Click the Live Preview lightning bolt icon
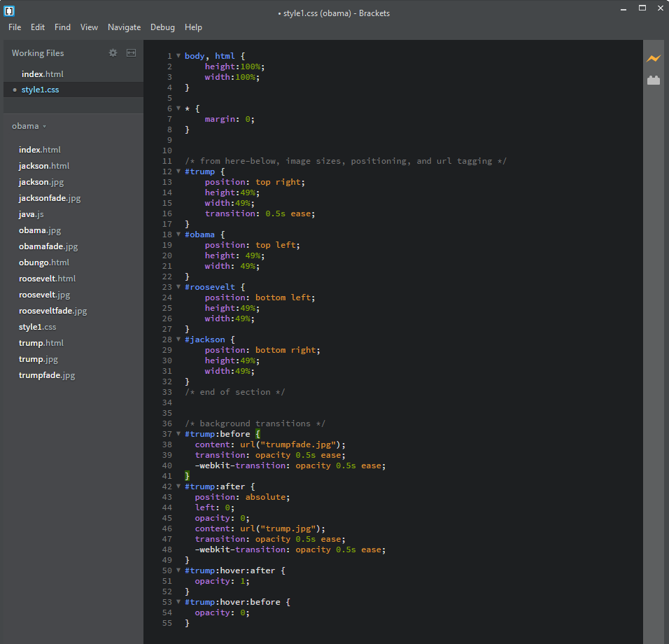This screenshot has height=644, width=669. (x=653, y=59)
